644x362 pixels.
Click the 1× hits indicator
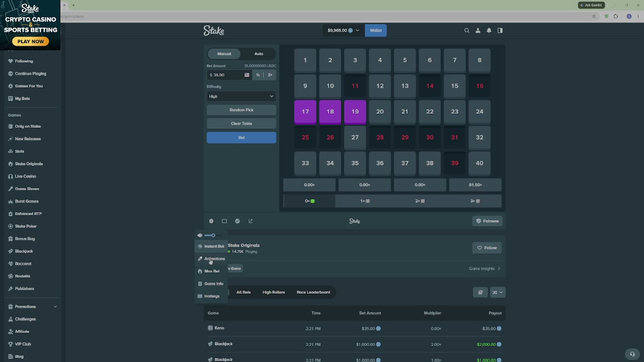coord(365,201)
